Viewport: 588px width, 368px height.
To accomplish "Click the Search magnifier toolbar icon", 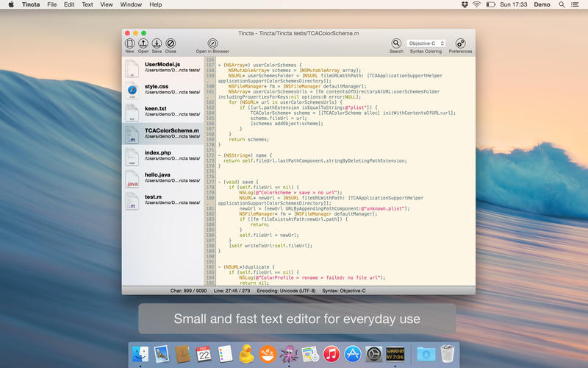I will point(396,43).
